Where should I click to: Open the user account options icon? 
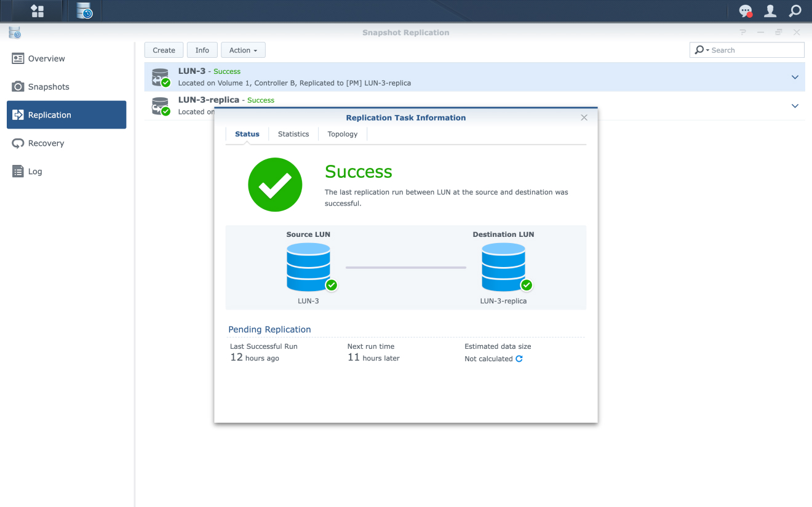click(770, 11)
